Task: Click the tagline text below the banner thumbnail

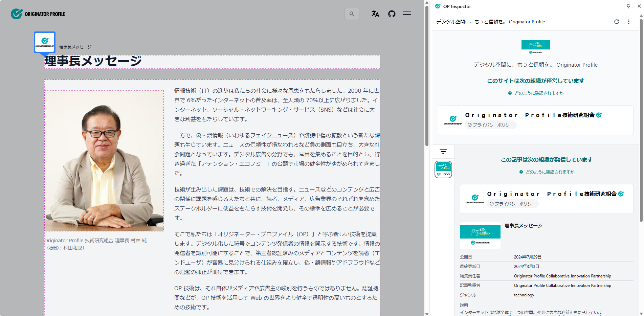Action: (x=536, y=65)
